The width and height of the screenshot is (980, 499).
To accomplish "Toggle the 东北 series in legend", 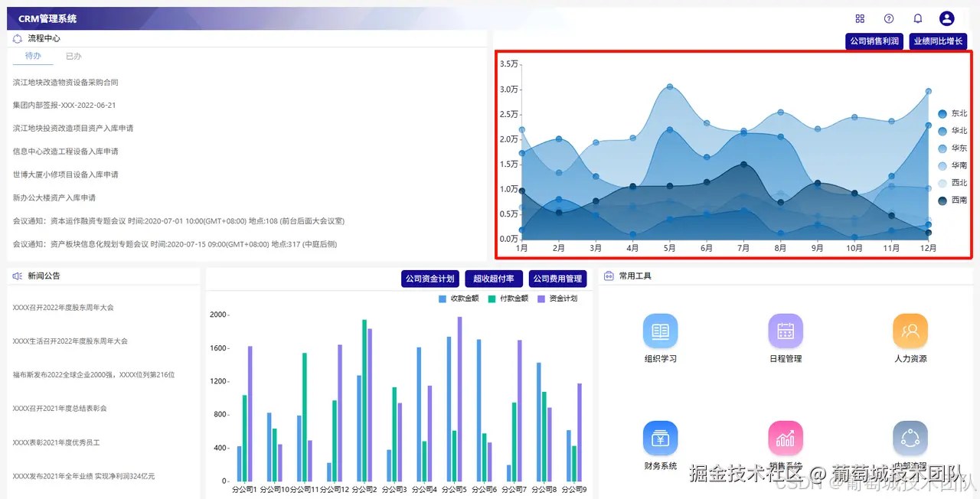I will click(x=952, y=113).
